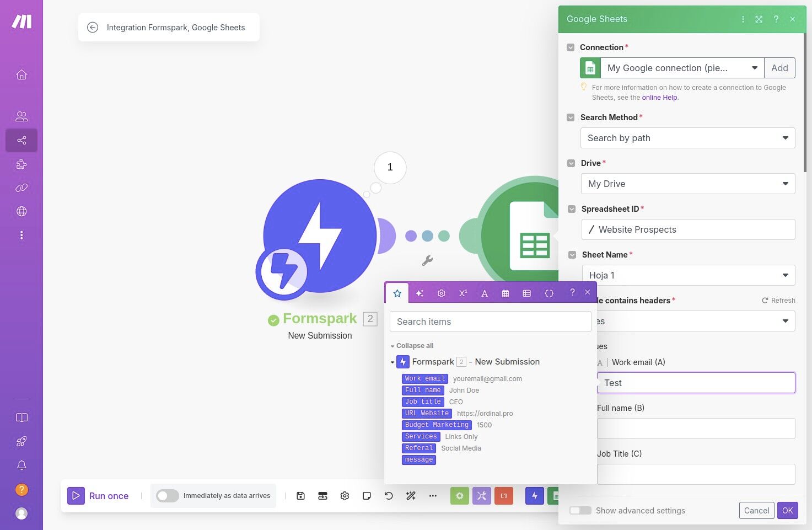Open Templates puzzle icon in the sidebar
This screenshot has width=812, height=530.
pyautogui.click(x=21, y=164)
